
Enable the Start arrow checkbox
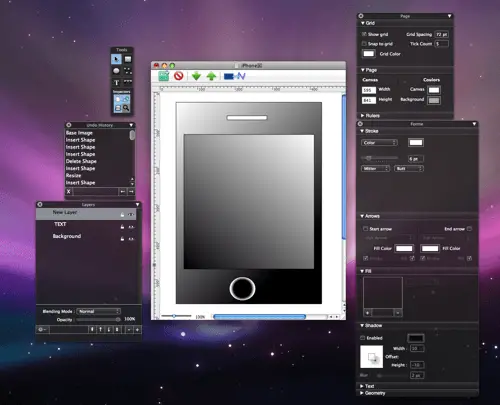pyautogui.click(x=366, y=229)
